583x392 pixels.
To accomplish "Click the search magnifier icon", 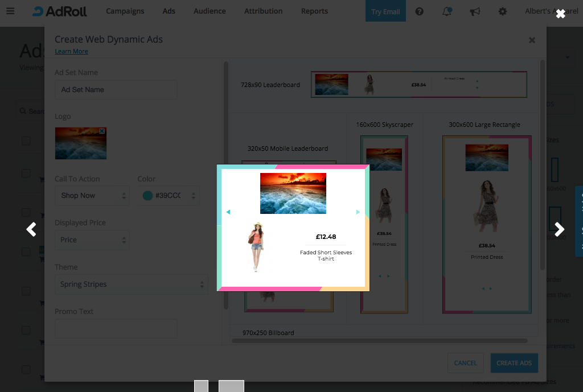I will [x=23, y=111].
